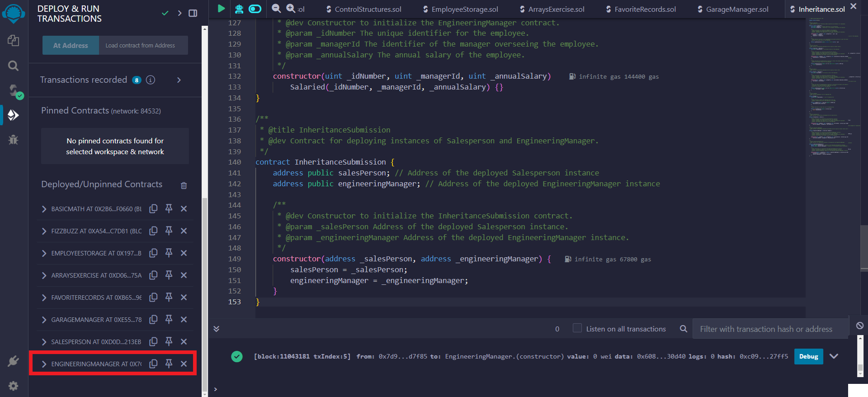Click the editor vertical scrollbar thumb

(x=864, y=248)
